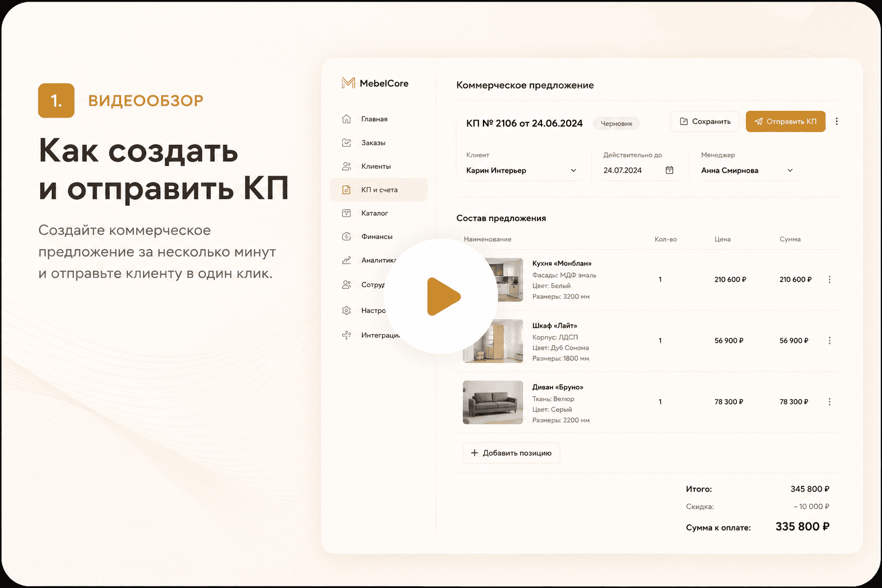Image resolution: width=882 pixels, height=588 pixels.
Task: Click the ВИДЕООБЗОР heading label
Action: tap(146, 100)
